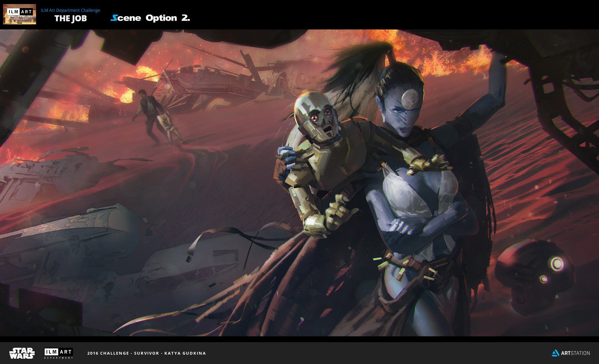The image size is (599, 364).
Task: Click the 2016 Challenge Survivor Katya Gudkina credit
Action: (147, 353)
